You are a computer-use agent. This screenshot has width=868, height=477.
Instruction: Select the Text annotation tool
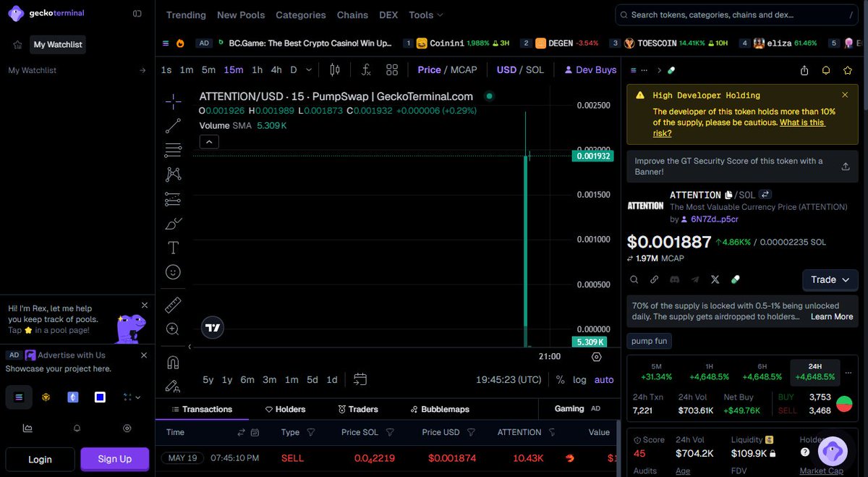[x=173, y=248]
